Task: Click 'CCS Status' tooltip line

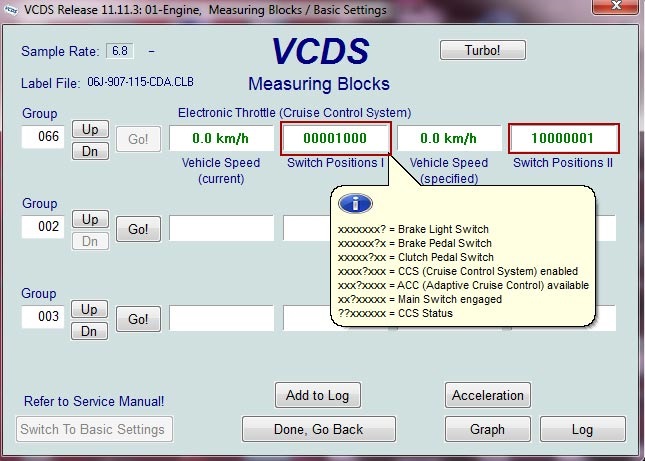Action: click(395, 313)
